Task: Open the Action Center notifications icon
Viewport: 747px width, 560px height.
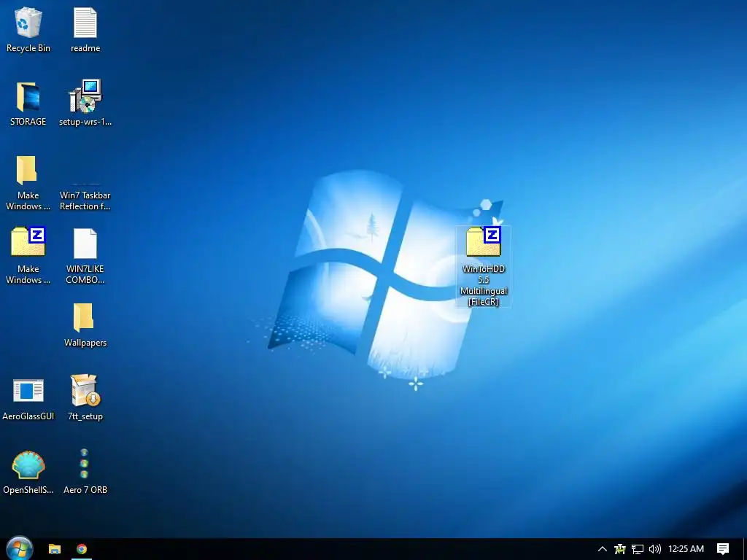Action: point(723,549)
